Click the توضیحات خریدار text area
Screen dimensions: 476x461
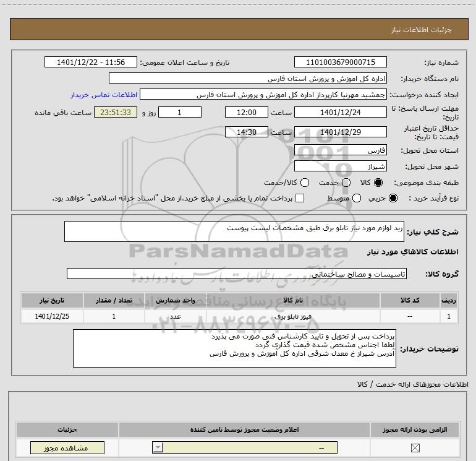234,348
